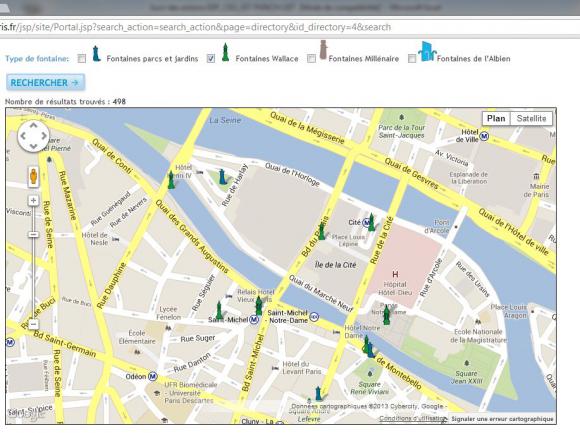Click the zoom slider handle
The height and width of the screenshot is (433, 580).
pyautogui.click(x=33, y=234)
